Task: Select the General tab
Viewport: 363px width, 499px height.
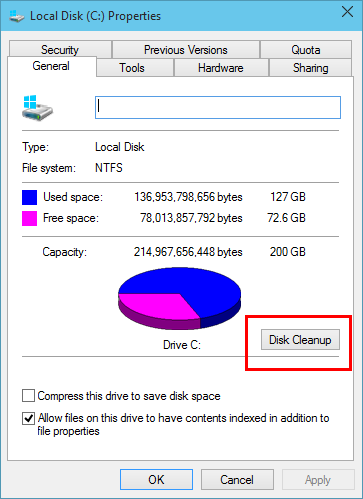Action: pyautogui.click(x=51, y=66)
